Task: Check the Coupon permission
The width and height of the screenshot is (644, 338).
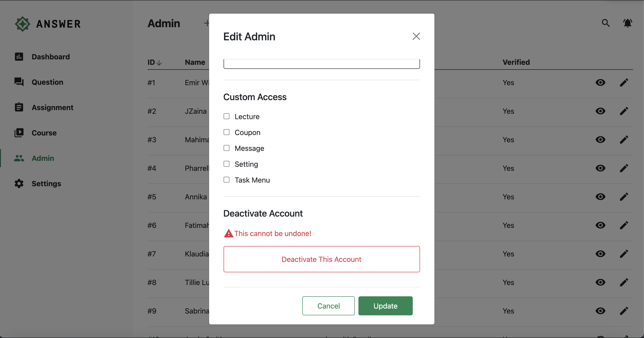Action: click(x=227, y=132)
